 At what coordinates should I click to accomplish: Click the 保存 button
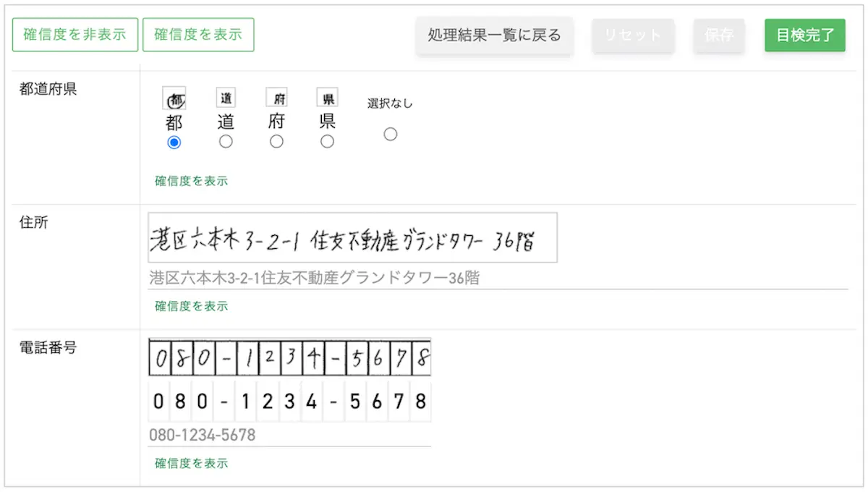point(719,35)
